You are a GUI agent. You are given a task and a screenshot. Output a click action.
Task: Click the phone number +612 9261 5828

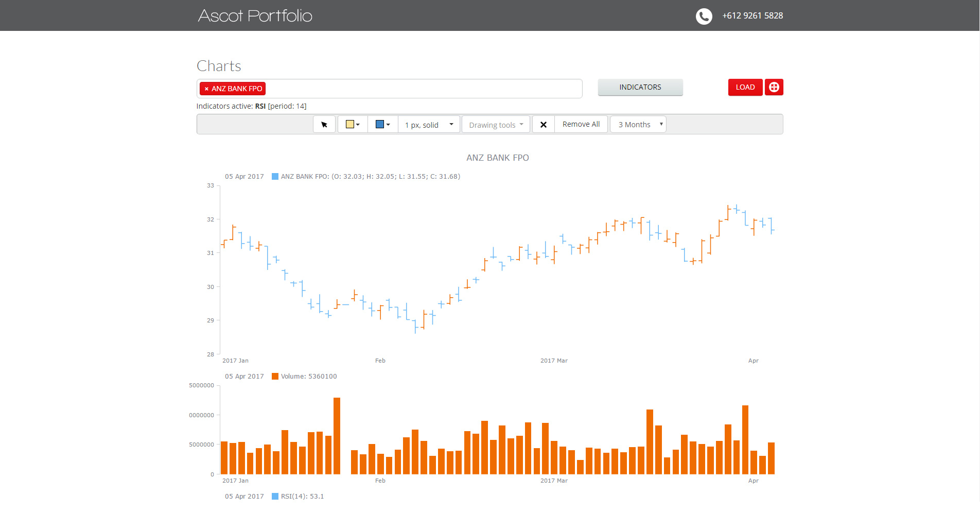coord(752,16)
